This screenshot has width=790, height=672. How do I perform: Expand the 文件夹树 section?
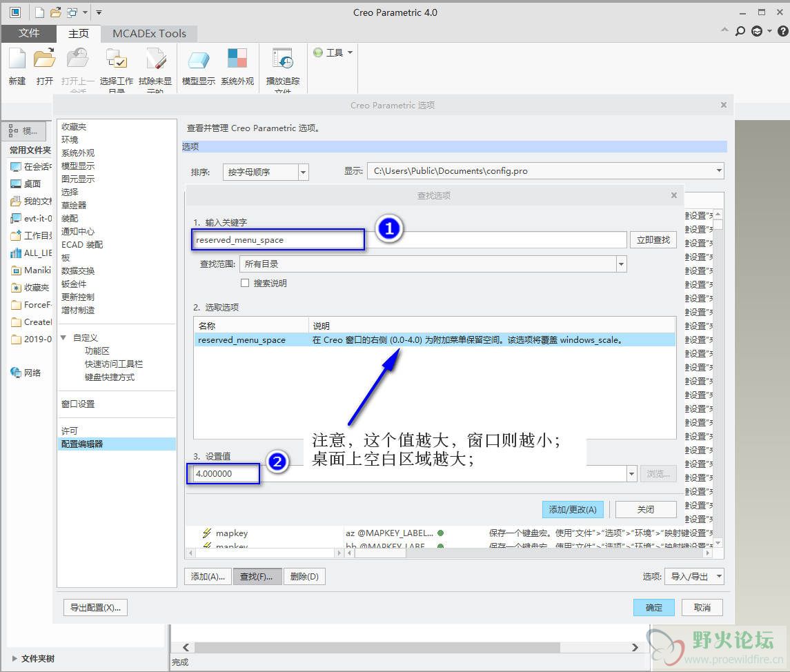pos(14,658)
